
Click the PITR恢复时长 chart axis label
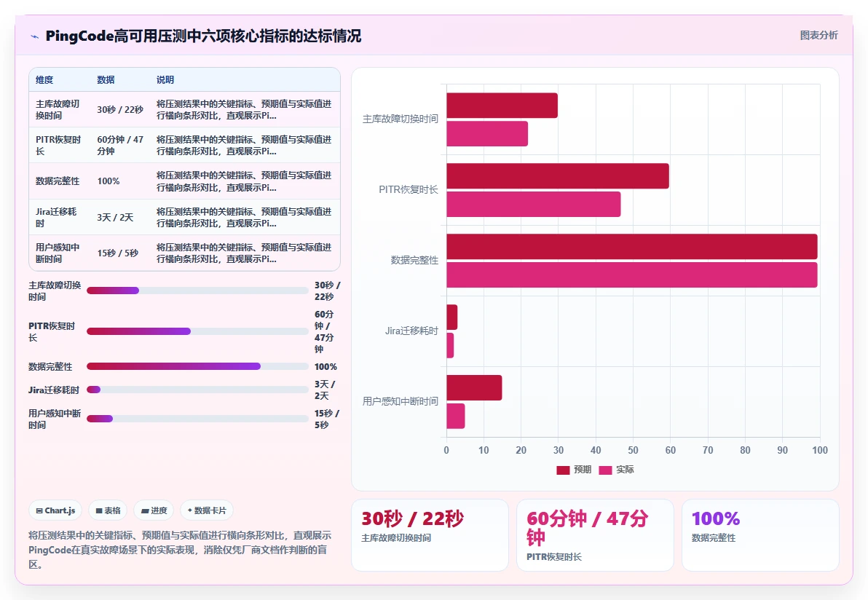tap(409, 189)
